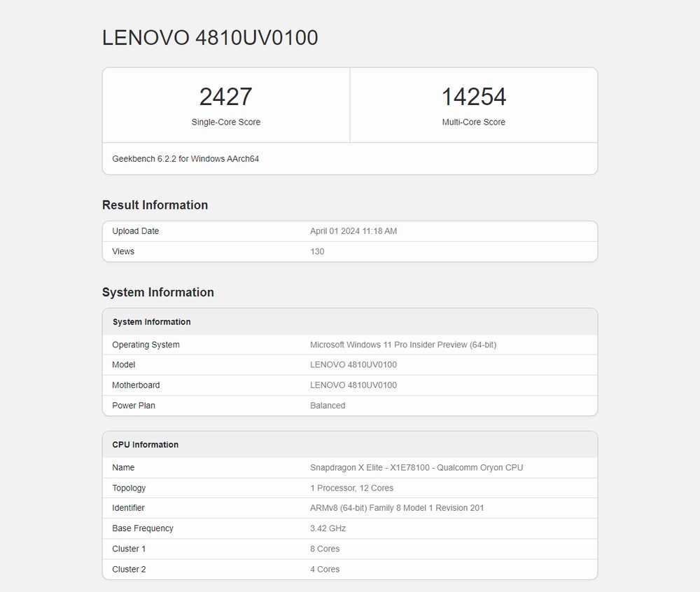Image resolution: width=700 pixels, height=592 pixels.
Task: Select Snapdragon X Elite X1E78100 CPU name
Action: [x=416, y=467]
